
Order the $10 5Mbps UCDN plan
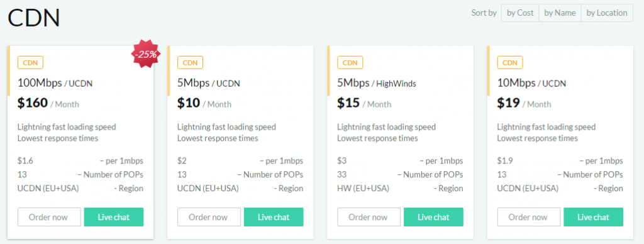click(209, 217)
